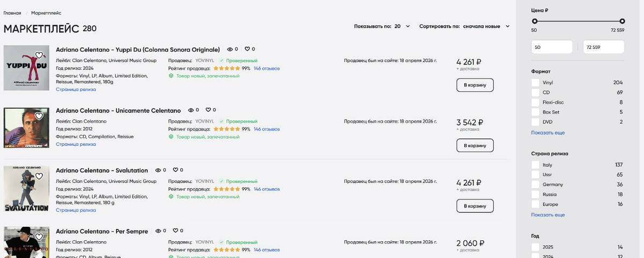The image size is (644, 258).
Task: Click heart icon on Svalutation album cover
Action: click(39, 176)
